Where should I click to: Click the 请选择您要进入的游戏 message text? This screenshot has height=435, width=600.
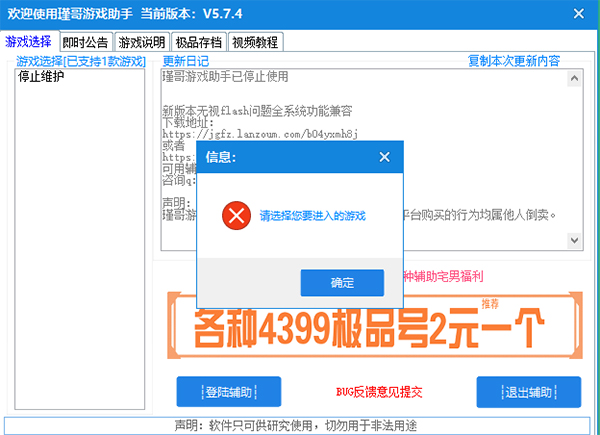coord(313,216)
